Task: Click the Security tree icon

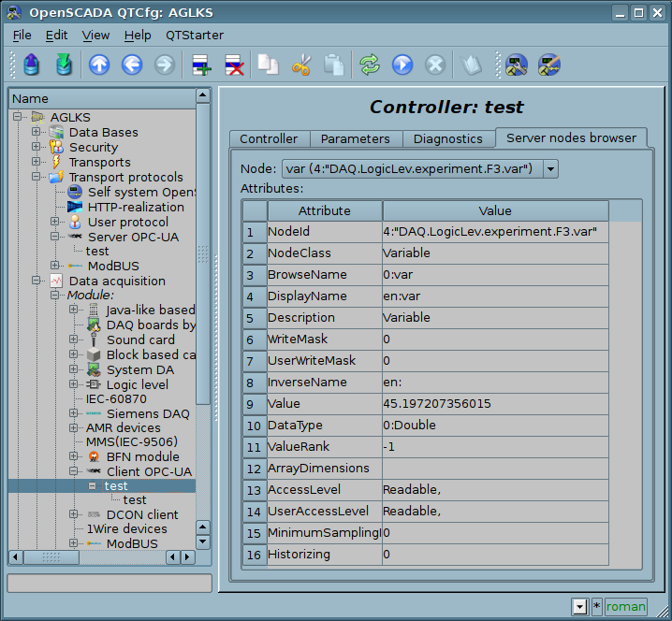Action: 56,147
